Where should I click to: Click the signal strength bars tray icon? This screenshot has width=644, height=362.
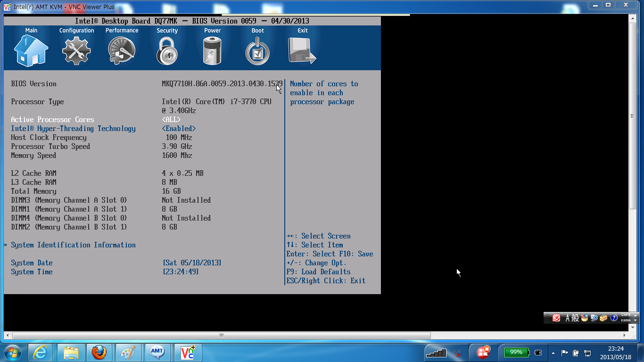point(436,353)
